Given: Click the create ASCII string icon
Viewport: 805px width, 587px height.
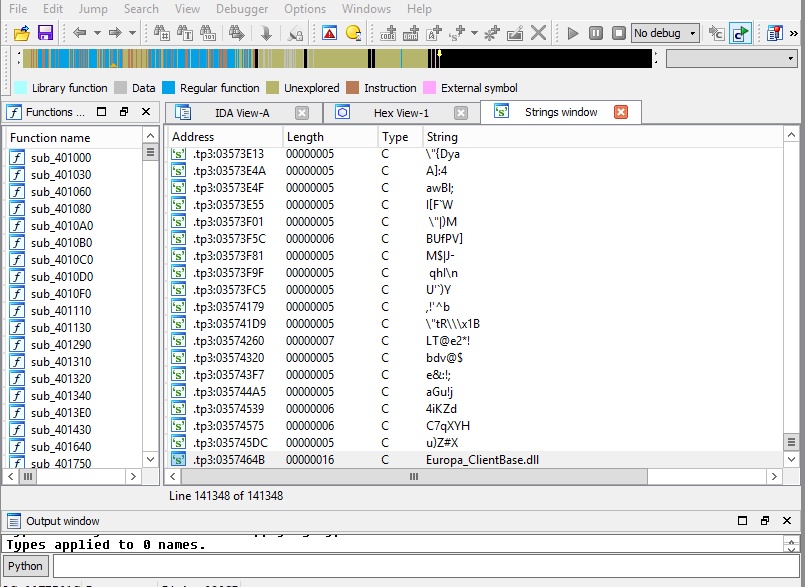Looking at the screenshot, I should click(x=434, y=33).
